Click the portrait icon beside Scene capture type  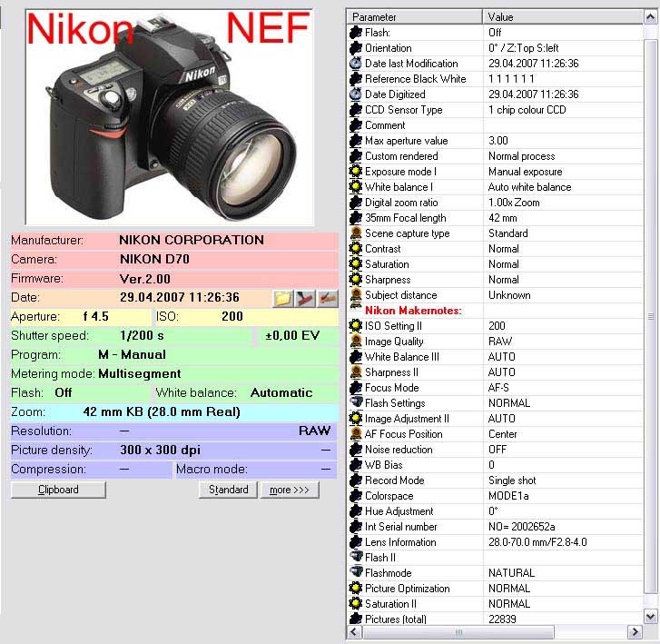coord(356,233)
